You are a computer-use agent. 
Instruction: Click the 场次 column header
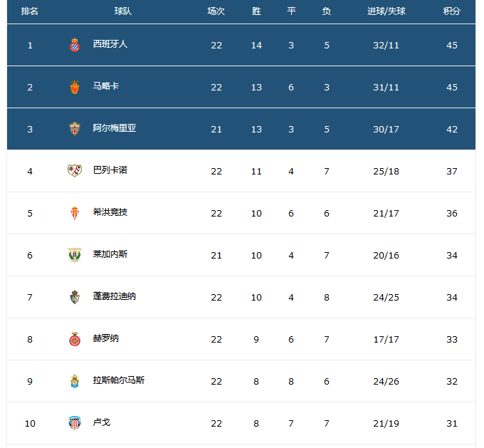coord(216,11)
